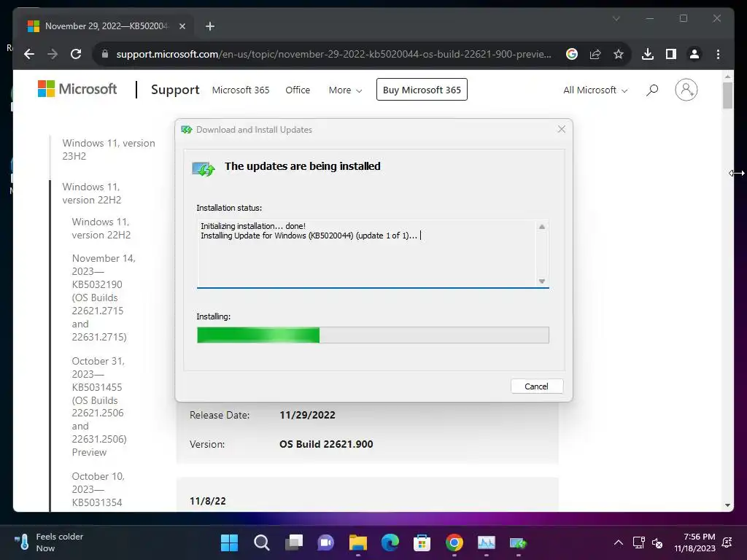Click status box scroll down arrow
Screen dimensions: 747x560
(x=542, y=281)
